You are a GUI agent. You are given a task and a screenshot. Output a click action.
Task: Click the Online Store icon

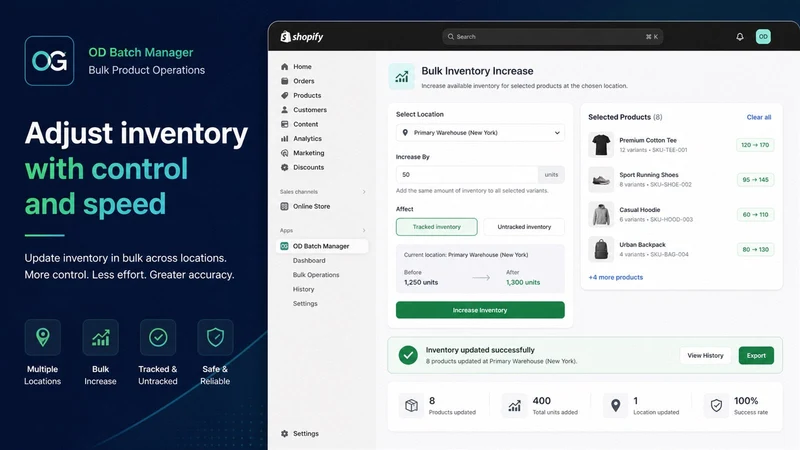[x=285, y=206]
